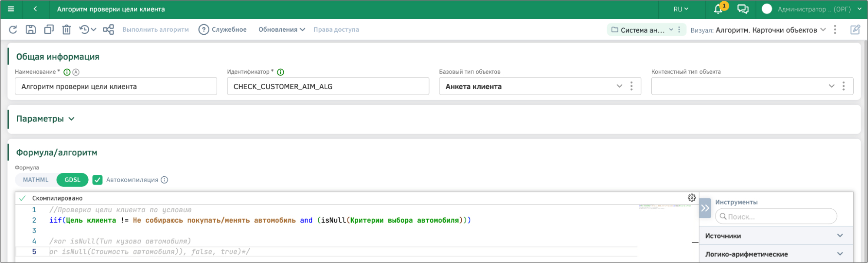
Task: Open the Служебное menu item
Action: tap(223, 30)
